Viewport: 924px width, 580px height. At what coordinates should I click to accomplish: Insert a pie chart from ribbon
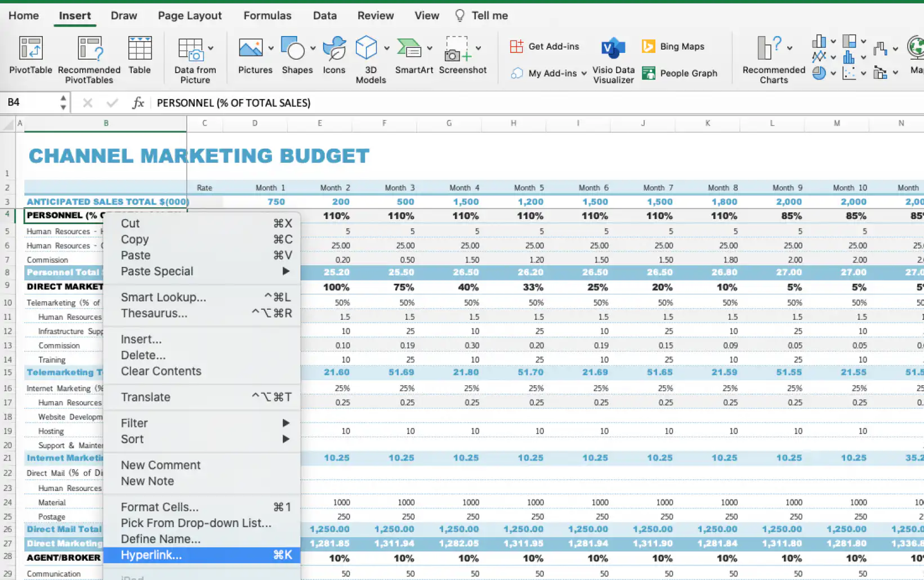click(x=819, y=73)
